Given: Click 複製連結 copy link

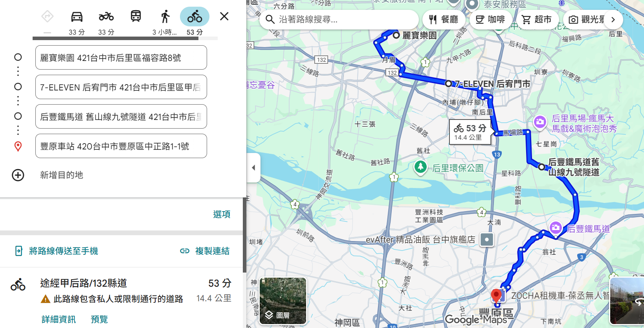Looking at the screenshot, I should 205,251.
